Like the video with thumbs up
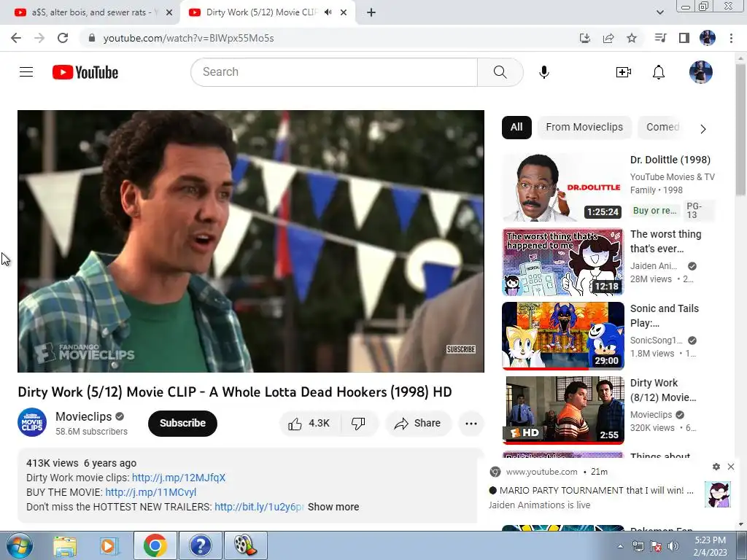 click(x=309, y=424)
